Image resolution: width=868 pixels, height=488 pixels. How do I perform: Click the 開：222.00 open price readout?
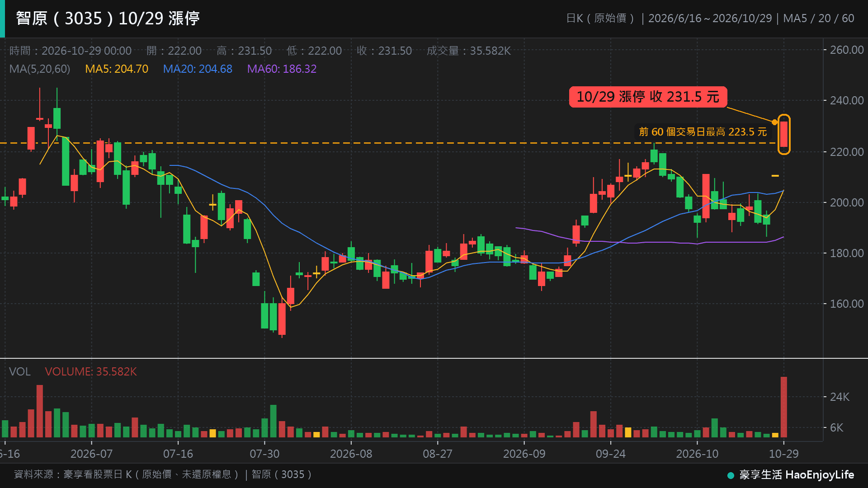tap(174, 51)
